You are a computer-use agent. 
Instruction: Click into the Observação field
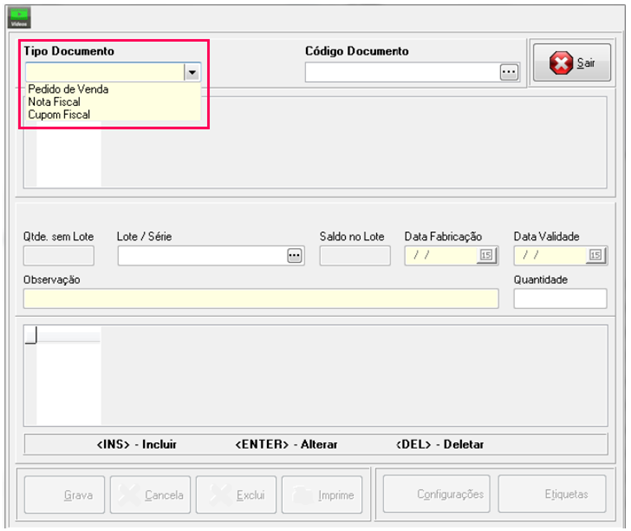click(x=260, y=298)
